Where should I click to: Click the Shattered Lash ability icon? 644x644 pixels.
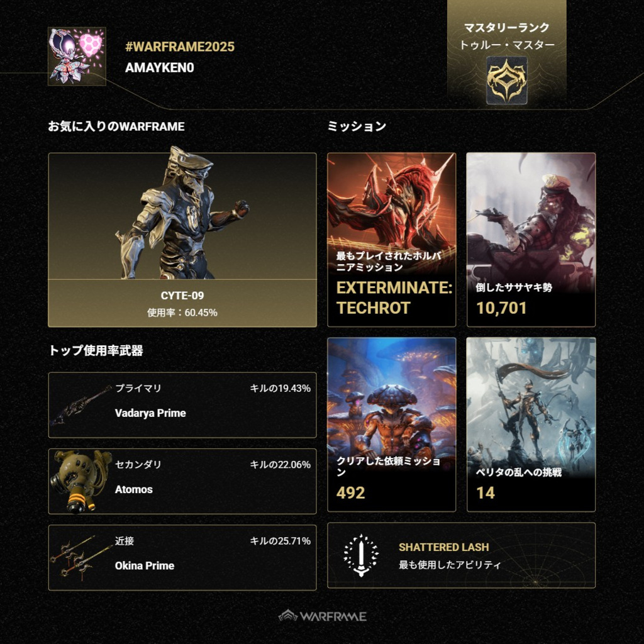pyautogui.click(x=361, y=555)
